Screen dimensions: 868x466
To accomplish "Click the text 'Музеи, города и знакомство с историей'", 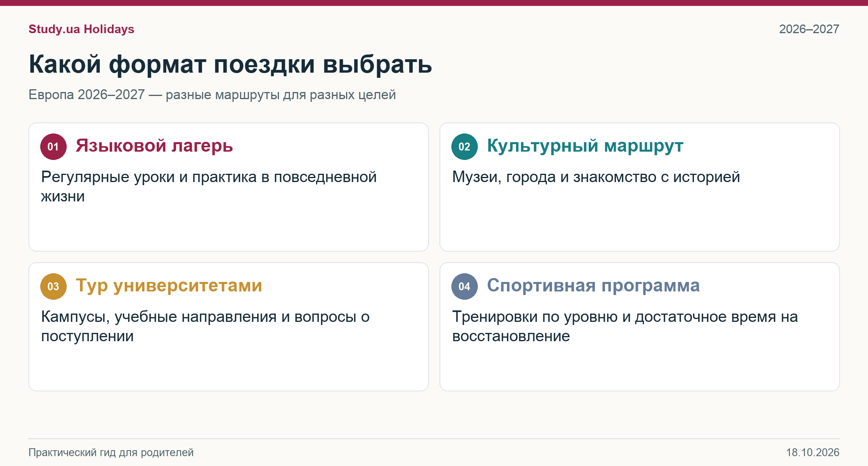I will click(596, 177).
